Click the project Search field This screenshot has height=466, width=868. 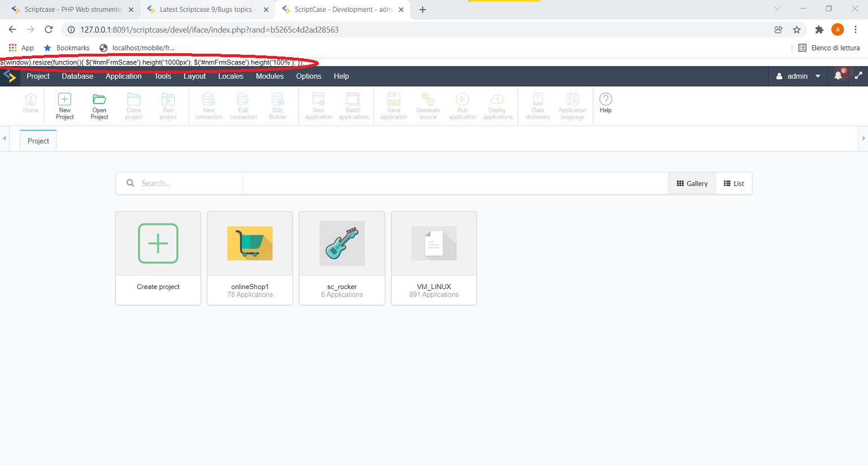click(x=186, y=183)
